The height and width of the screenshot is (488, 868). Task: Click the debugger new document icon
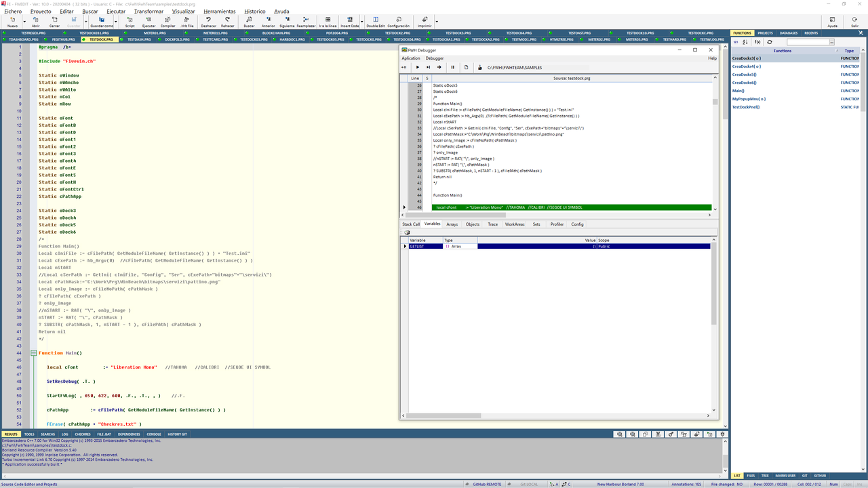point(466,67)
